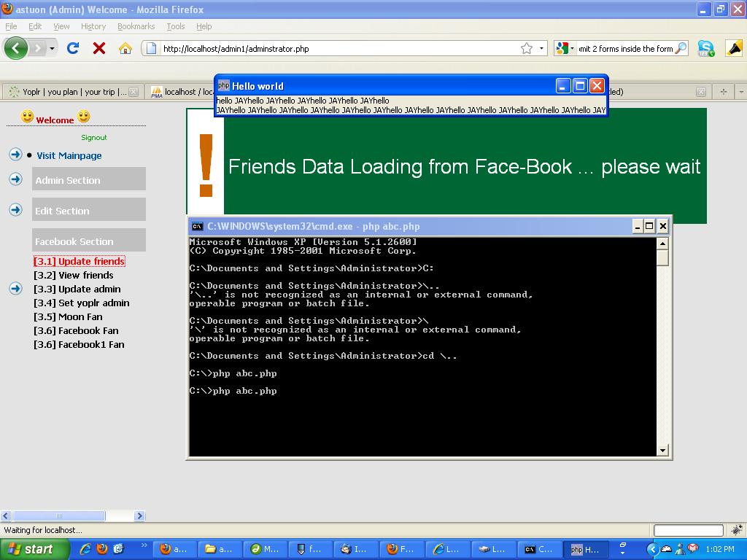Reload the page with the blue refresh icon
The image size is (747, 560).
pos(73,48)
